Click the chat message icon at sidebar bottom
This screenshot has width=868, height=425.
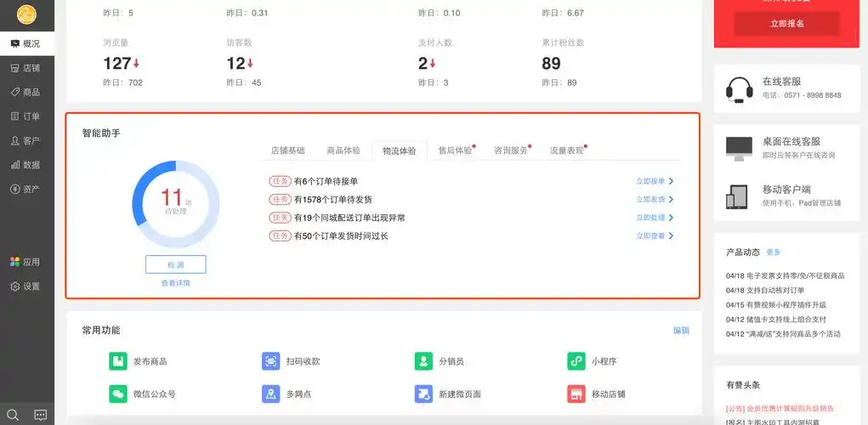(x=41, y=415)
